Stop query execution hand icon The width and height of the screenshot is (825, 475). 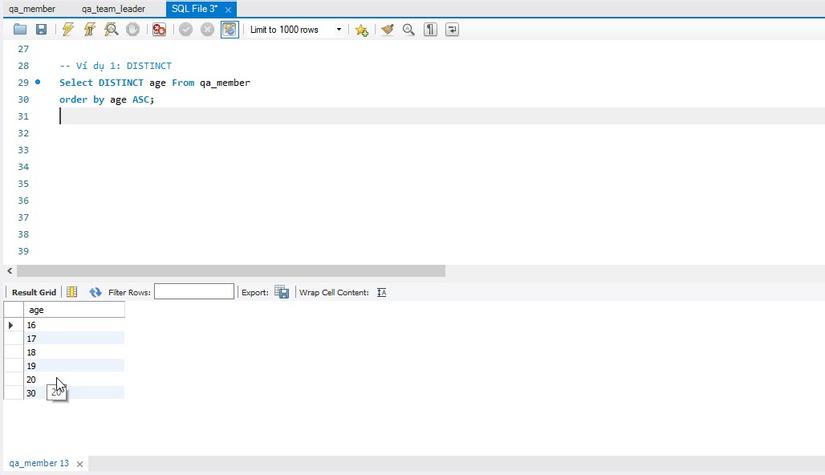click(133, 29)
